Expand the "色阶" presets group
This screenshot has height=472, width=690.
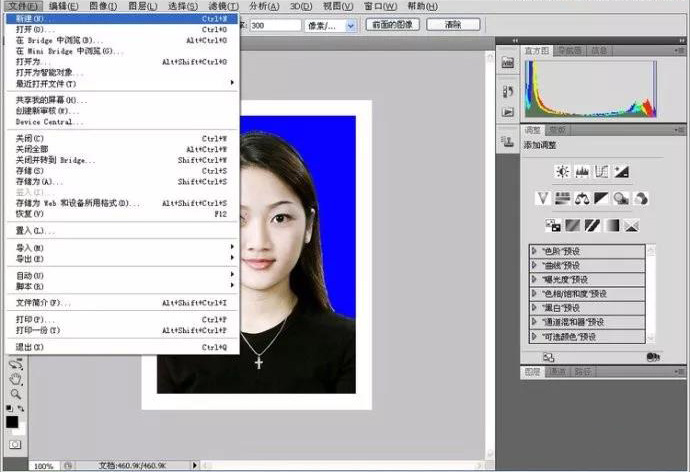pyautogui.click(x=536, y=251)
